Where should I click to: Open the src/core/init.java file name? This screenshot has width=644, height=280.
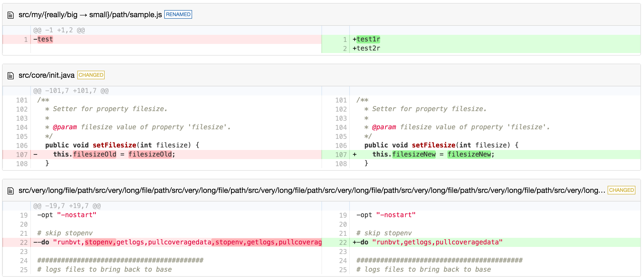pos(47,75)
